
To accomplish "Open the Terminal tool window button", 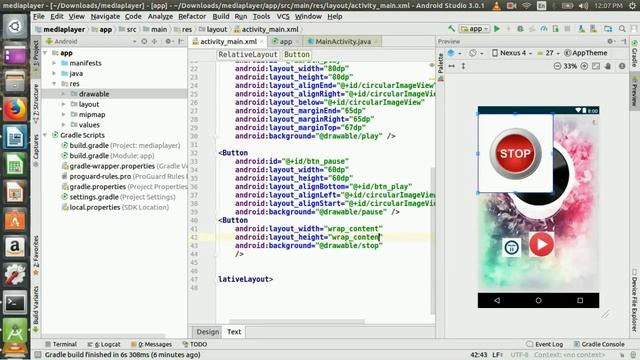I will pyautogui.click(x=61, y=344).
